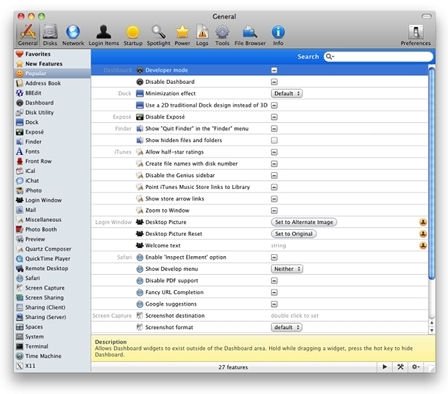Toggle Google suggestions checkbox

(x=274, y=304)
